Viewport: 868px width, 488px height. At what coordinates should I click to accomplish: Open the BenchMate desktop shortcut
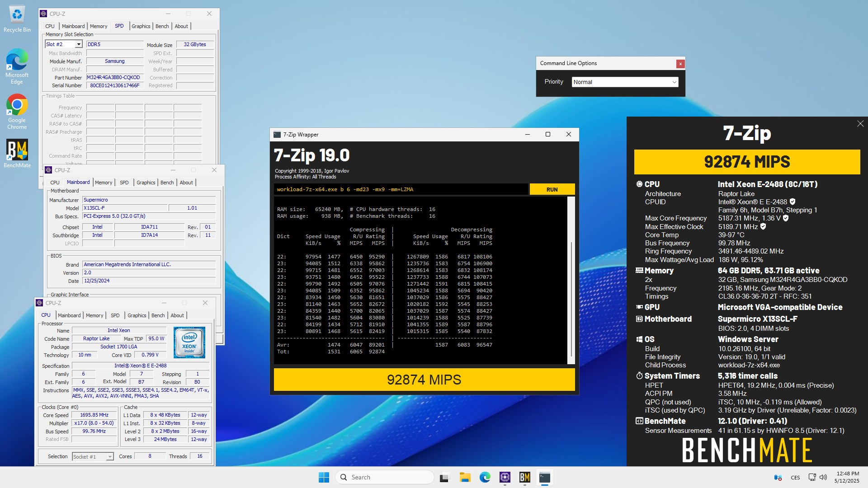tap(17, 154)
